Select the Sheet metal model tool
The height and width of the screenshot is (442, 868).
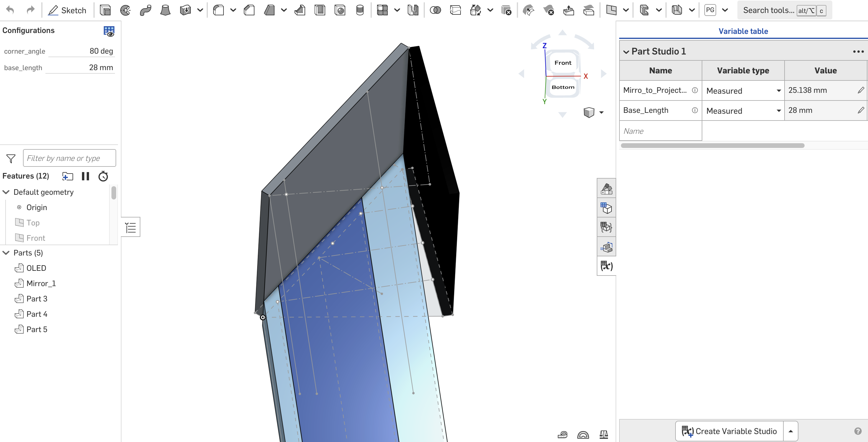point(677,10)
